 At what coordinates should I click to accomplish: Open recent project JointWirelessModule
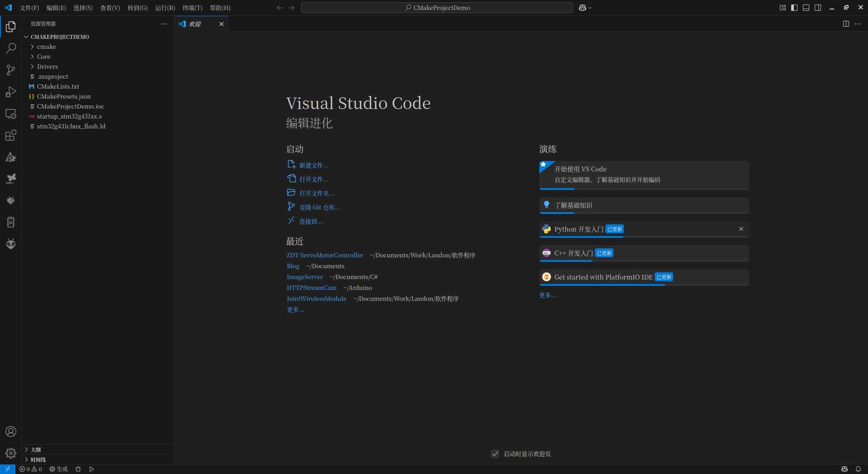point(316,299)
